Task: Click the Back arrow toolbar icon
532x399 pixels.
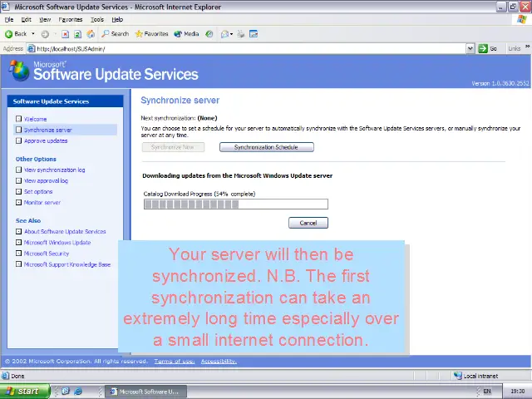Action: tap(9, 34)
